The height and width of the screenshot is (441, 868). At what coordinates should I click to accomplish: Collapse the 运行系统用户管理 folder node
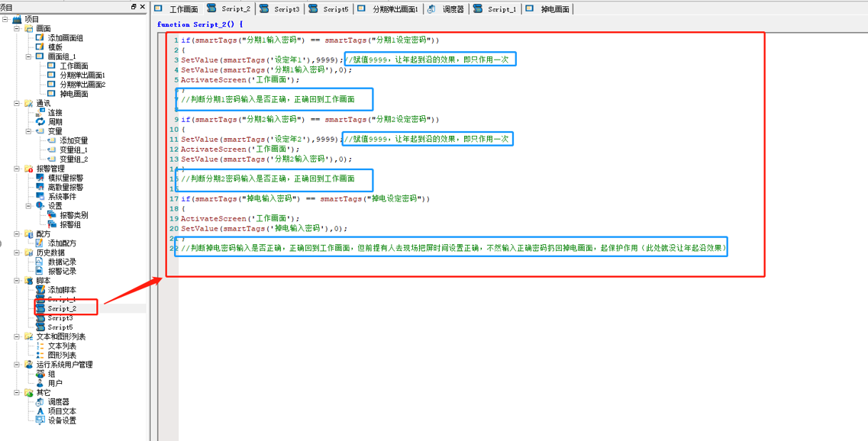point(17,365)
